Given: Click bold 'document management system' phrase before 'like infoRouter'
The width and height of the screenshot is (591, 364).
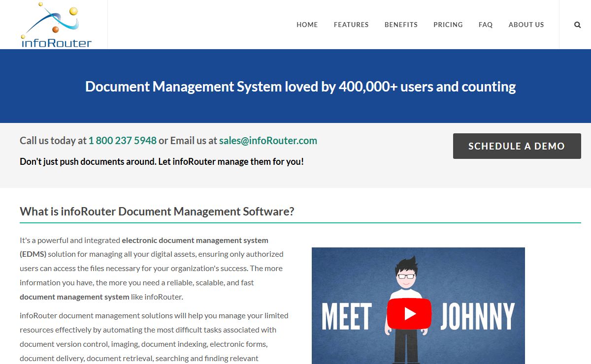Looking at the screenshot, I should (x=74, y=297).
